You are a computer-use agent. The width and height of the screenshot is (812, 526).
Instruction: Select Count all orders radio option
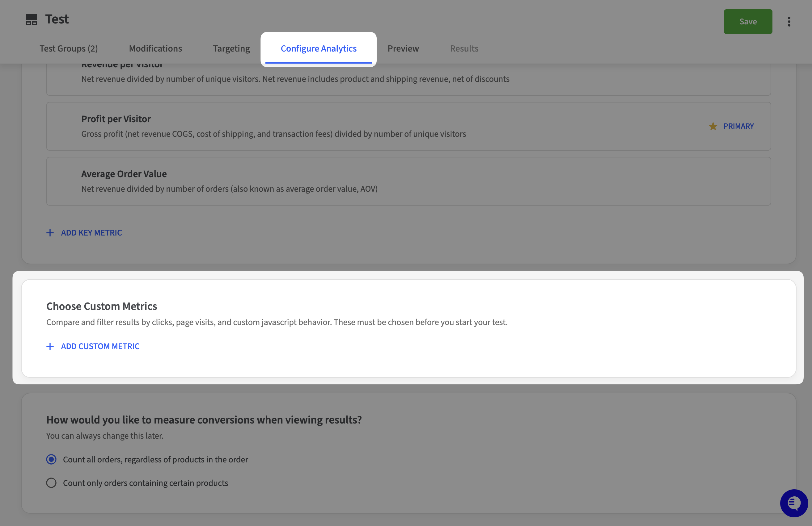point(52,460)
